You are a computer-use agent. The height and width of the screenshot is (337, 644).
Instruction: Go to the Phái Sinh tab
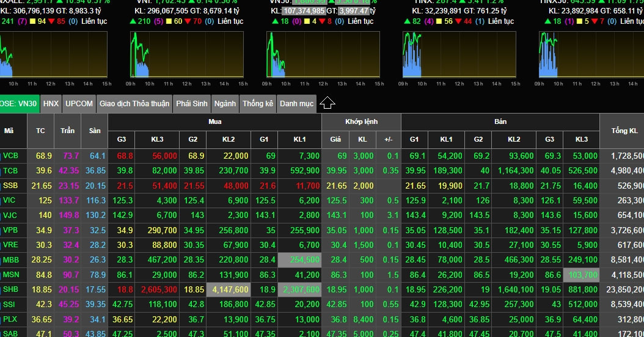coord(192,104)
